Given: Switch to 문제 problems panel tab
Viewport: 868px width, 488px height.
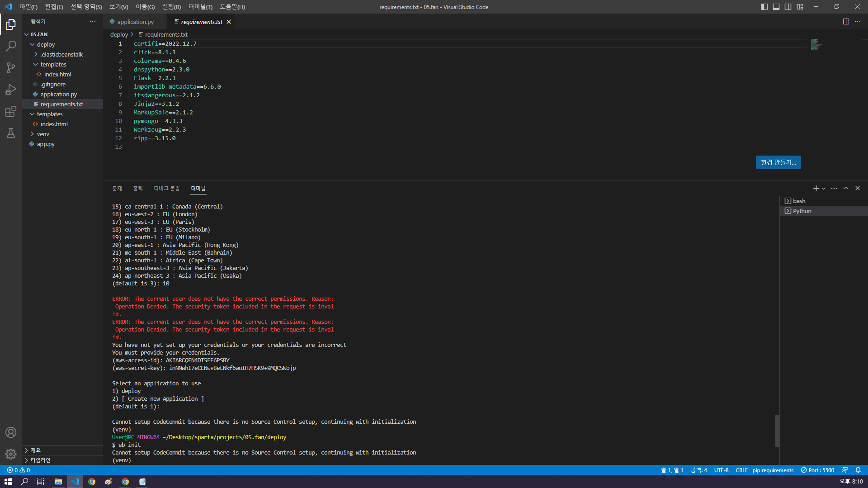Looking at the screenshot, I should point(117,188).
